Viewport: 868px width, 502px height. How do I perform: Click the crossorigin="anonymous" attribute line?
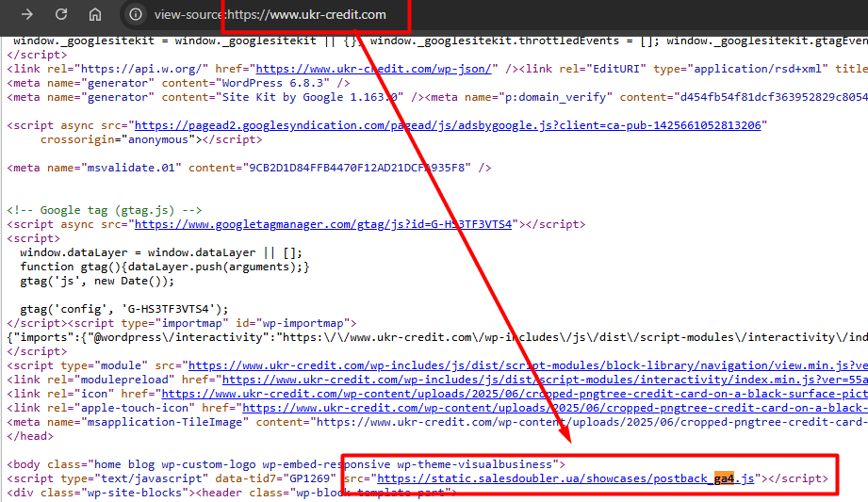(151, 139)
